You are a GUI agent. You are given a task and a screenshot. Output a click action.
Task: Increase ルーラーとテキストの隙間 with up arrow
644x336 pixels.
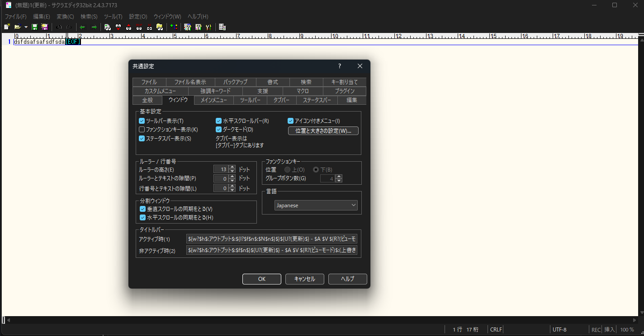point(232,177)
